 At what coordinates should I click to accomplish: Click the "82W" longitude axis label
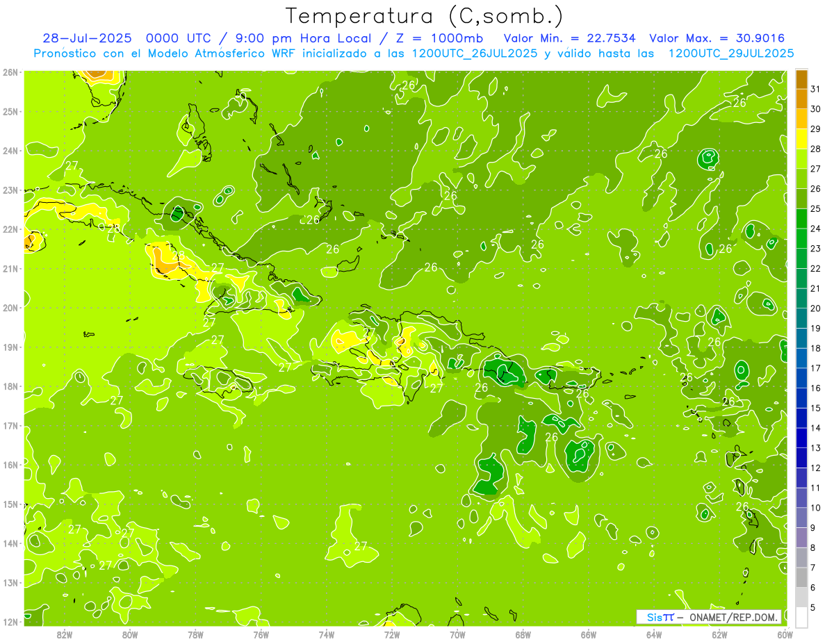[65, 634]
